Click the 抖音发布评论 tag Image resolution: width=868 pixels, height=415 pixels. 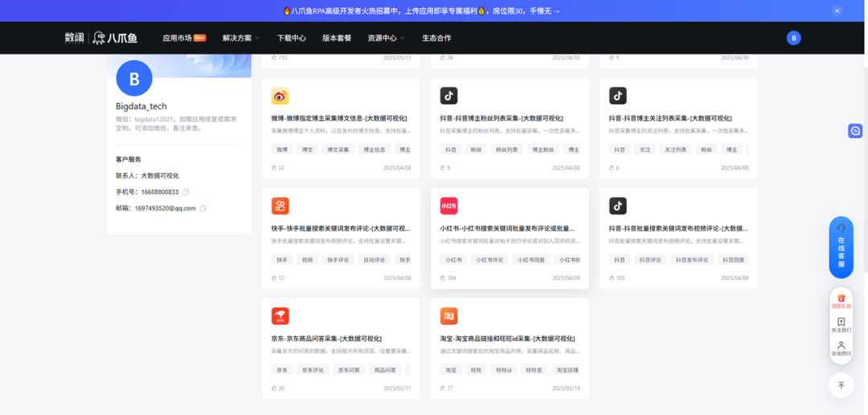pos(692,259)
